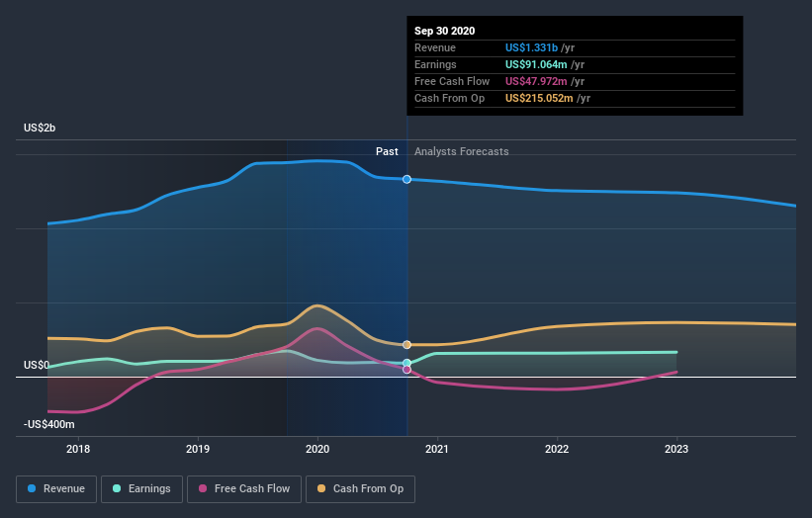Select the Revenue data point at Sep 2020
812x518 pixels.
point(407,179)
